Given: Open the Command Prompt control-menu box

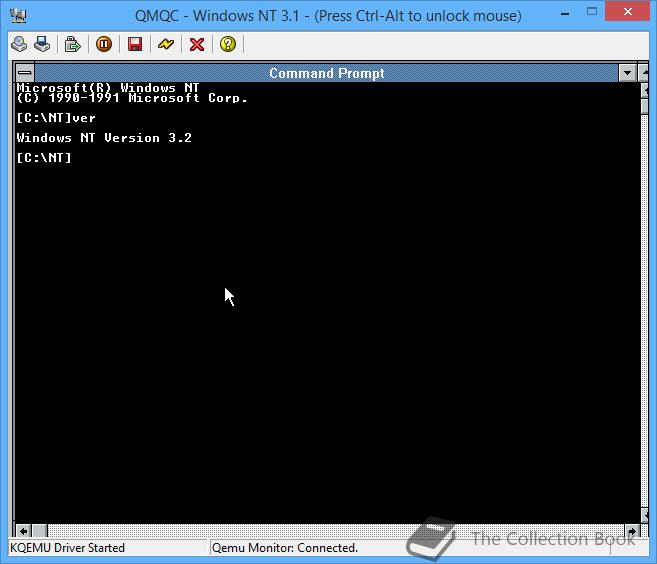Looking at the screenshot, I should pyautogui.click(x=25, y=73).
